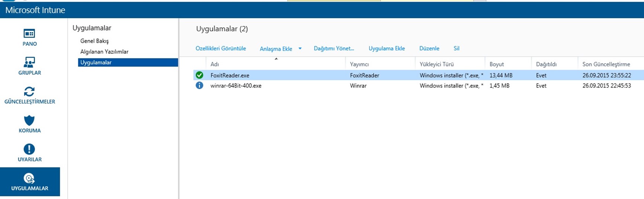The height and width of the screenshot is (199, 644).
Task: Open Algılanan Yazılımlar in the sidebar
Action: [x=104, y=52]
